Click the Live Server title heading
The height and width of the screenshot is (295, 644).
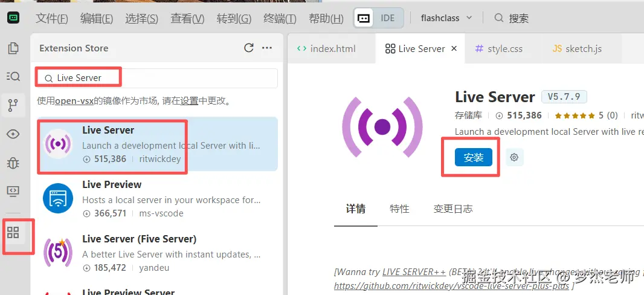pyautogui.click(x=495, y=97)
